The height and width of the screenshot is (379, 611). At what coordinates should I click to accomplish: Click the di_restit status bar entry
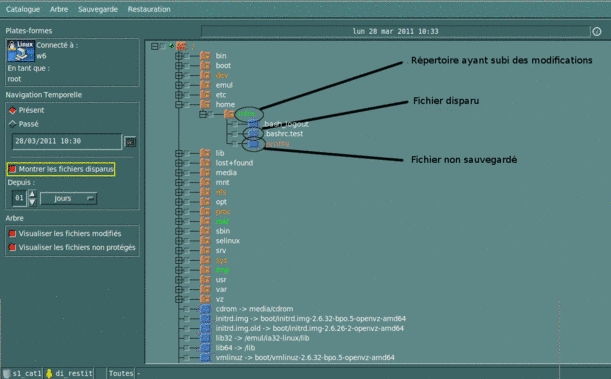[69, 373]
